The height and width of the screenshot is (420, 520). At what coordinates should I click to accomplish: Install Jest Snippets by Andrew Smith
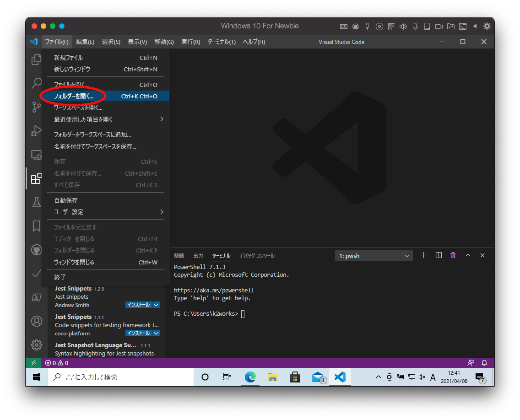139,305
